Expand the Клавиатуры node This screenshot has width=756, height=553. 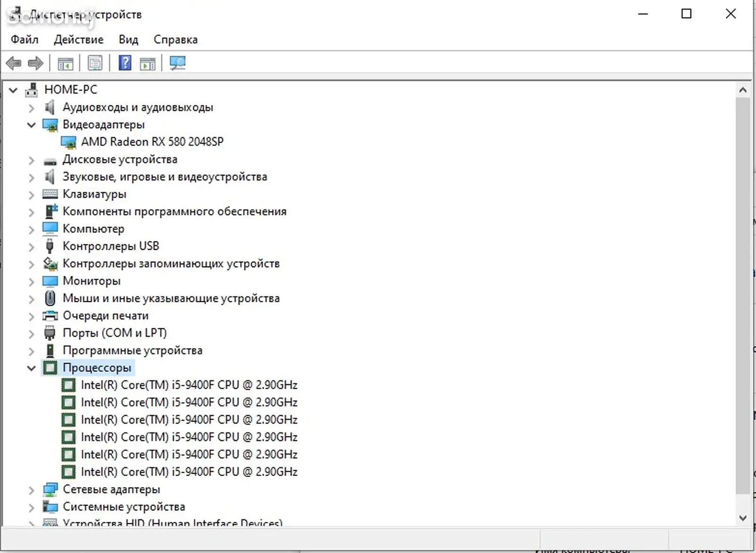[x=31, y=195]
